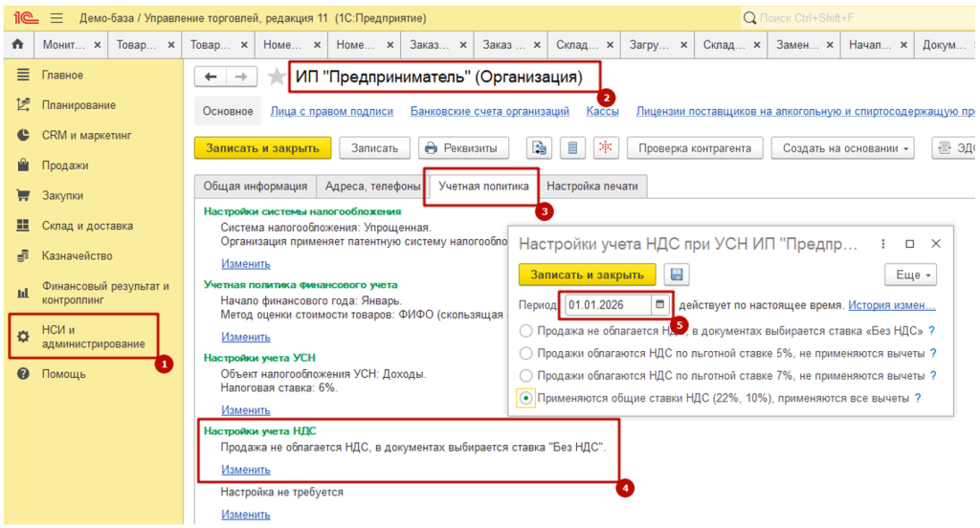Switch to the Настройка печати tab
The width and height of the screenshot is (980, 528).
pyautogui.click(x=592, y=187)
